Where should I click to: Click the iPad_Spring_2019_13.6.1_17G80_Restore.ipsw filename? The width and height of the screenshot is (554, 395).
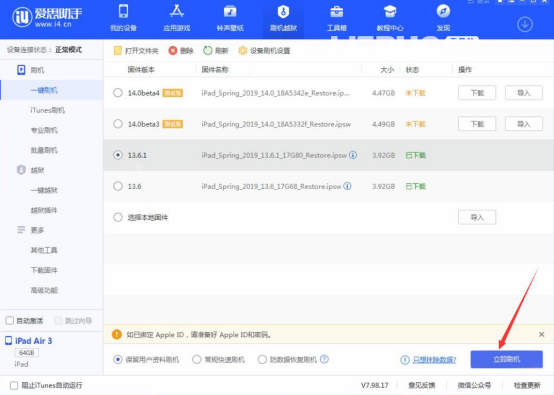[x=274, y=155]
